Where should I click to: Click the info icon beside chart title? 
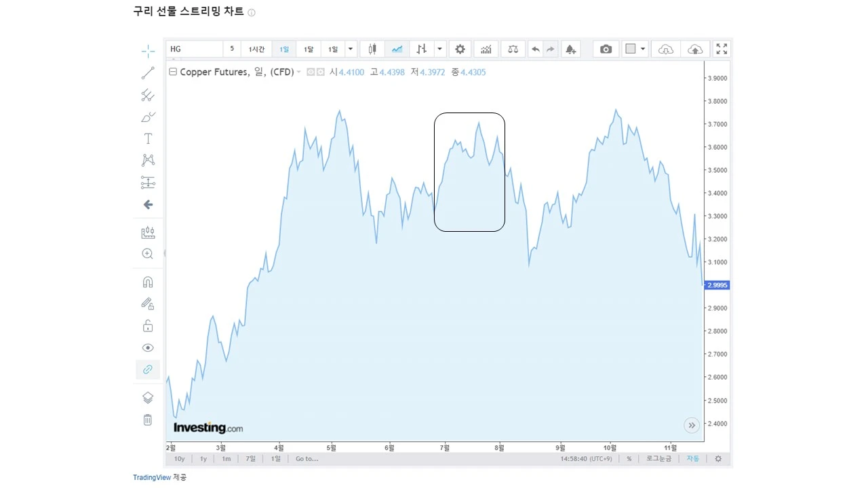pos(252,13)
